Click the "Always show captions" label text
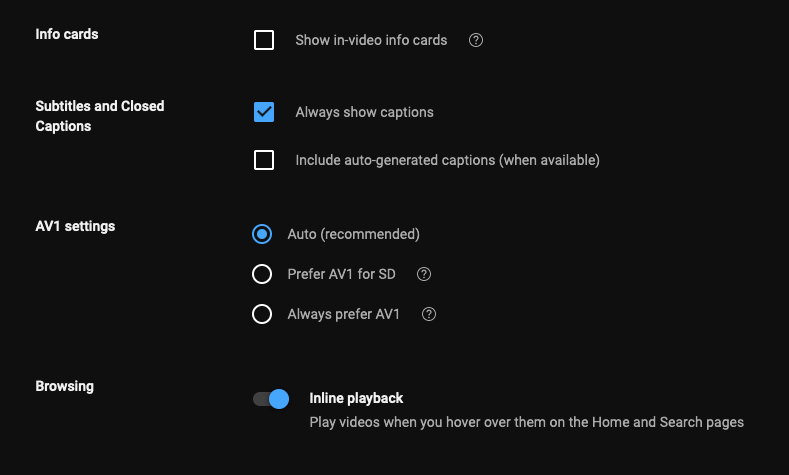The height and width of the screenshot is (475, 789). pos(364,112)
